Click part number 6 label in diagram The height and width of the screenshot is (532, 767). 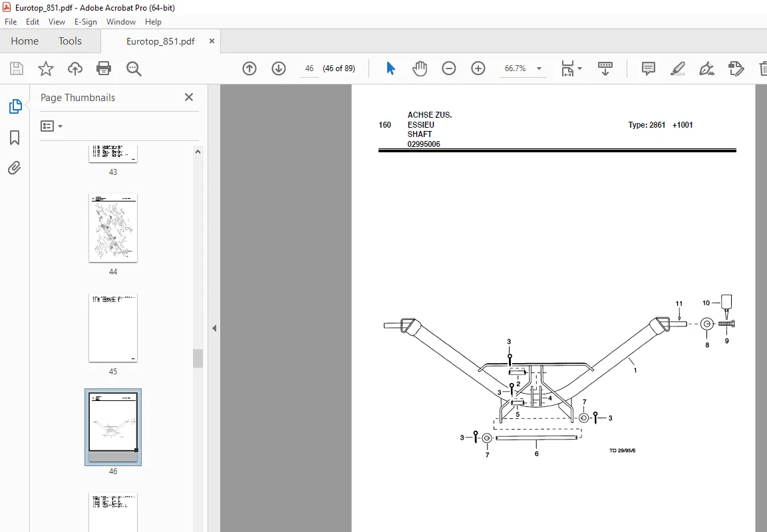tap(537, 454)
